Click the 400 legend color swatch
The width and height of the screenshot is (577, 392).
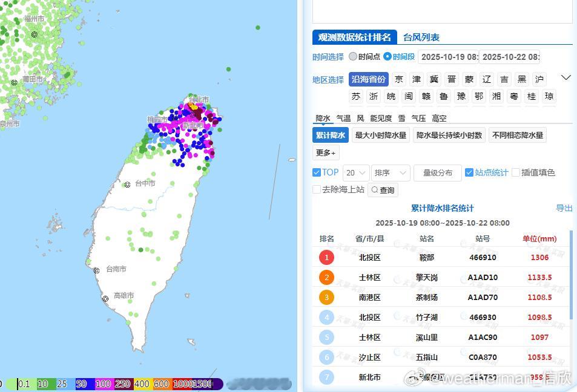click(143, 384)
